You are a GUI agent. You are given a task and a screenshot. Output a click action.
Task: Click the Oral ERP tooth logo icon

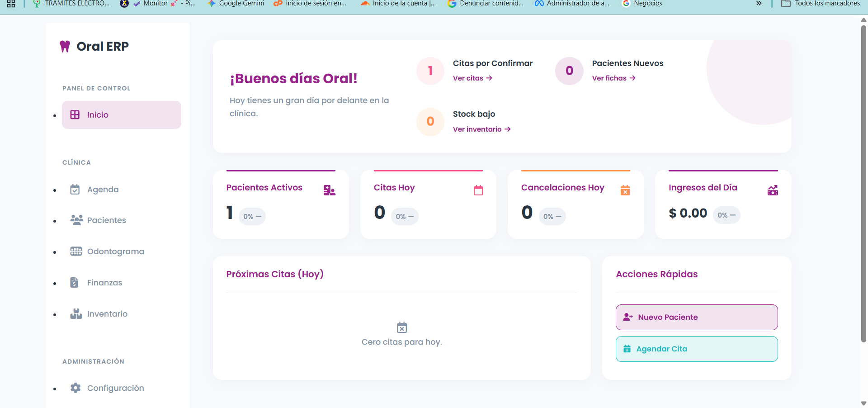point(65,46)
